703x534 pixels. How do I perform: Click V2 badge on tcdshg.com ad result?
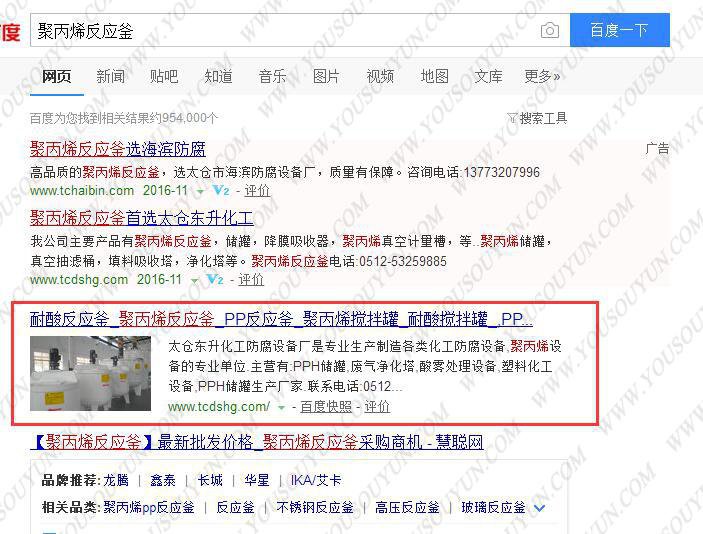(x=215, y=280)
